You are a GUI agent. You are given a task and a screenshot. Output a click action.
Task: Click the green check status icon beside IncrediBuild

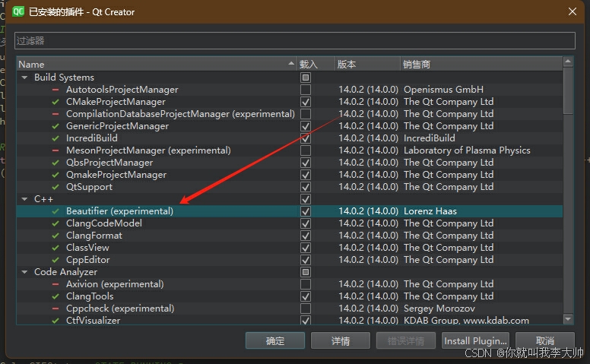(x=56, y=138)
